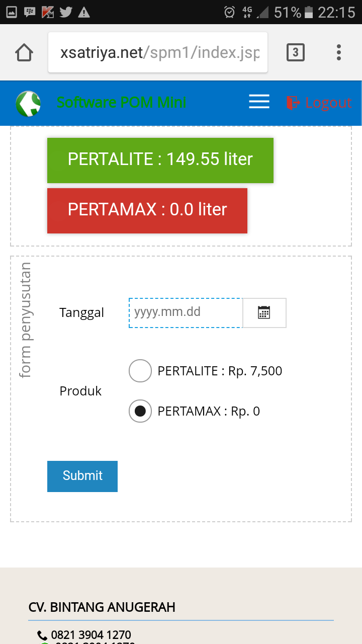
Task: Select the PERTALITE Rp. 7,500 radio button
Action: (140, 371)
